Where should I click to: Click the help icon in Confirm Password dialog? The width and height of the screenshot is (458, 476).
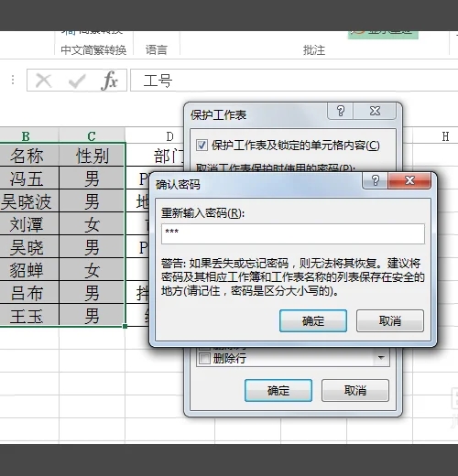[376, 180]
